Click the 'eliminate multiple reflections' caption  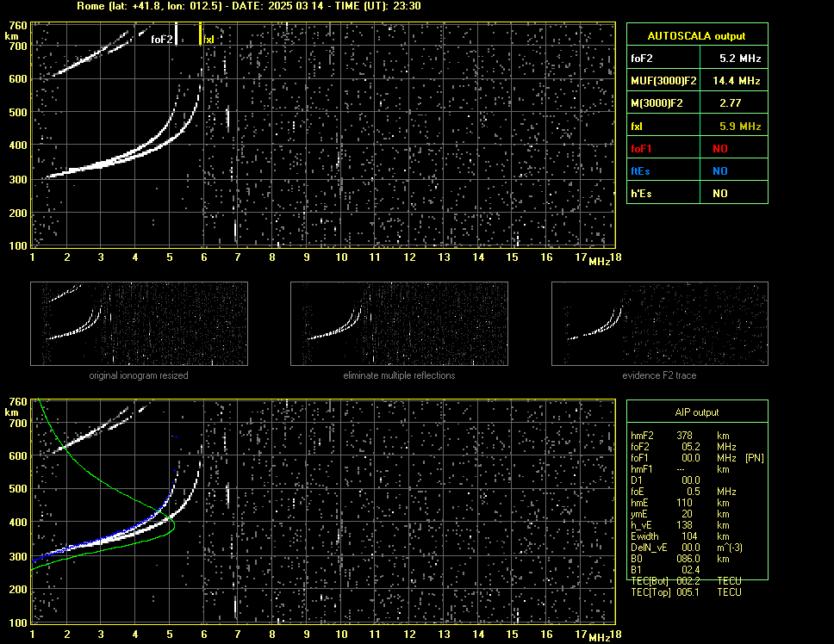click(x=399, y=375)
